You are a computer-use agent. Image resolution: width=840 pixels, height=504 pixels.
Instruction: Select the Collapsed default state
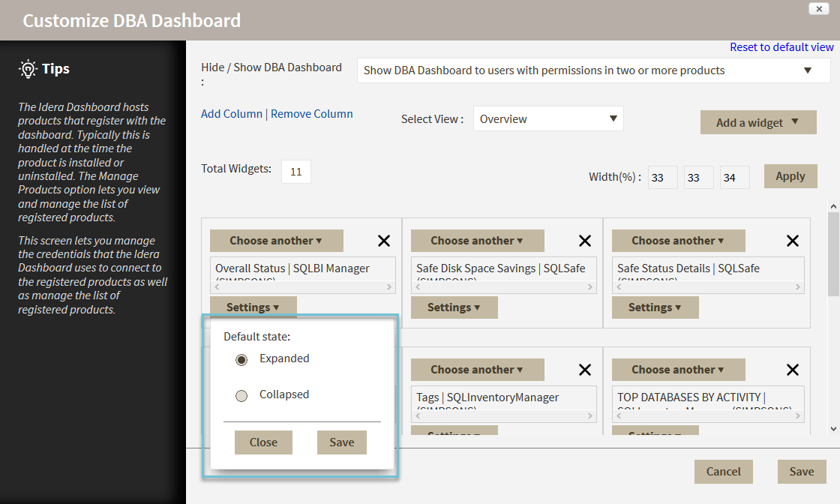(241, 396)
